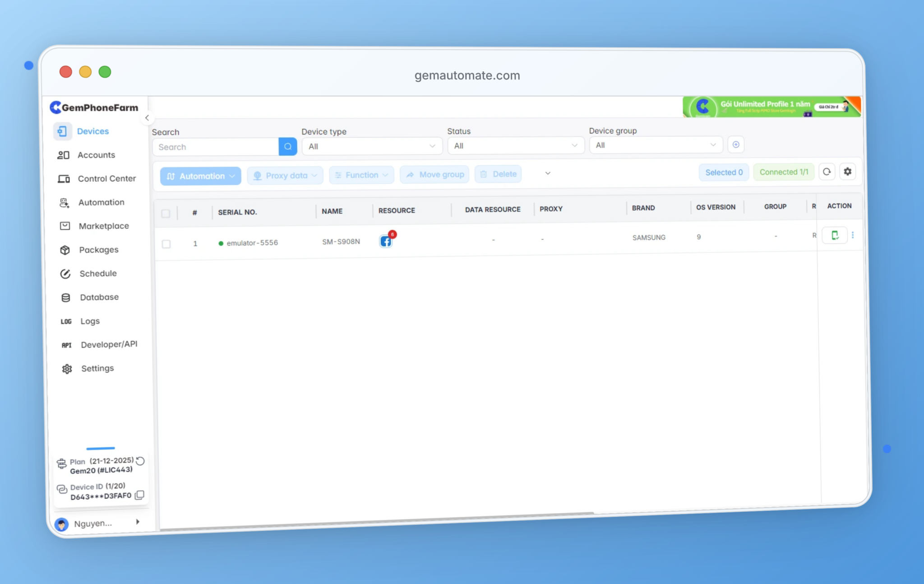Click the green connected phone icon under Action
The width and height of the screenshot is (924, 584).
[x=835, y=235]
